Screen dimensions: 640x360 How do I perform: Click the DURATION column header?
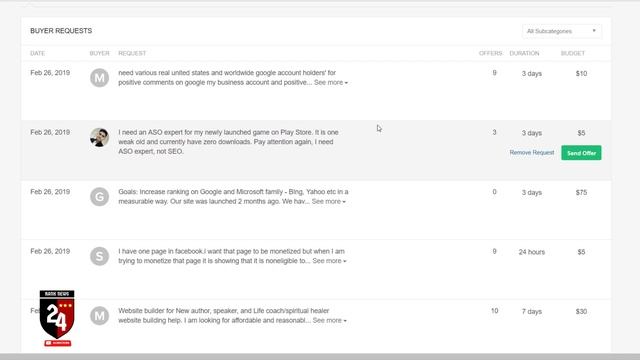point(524,53)
